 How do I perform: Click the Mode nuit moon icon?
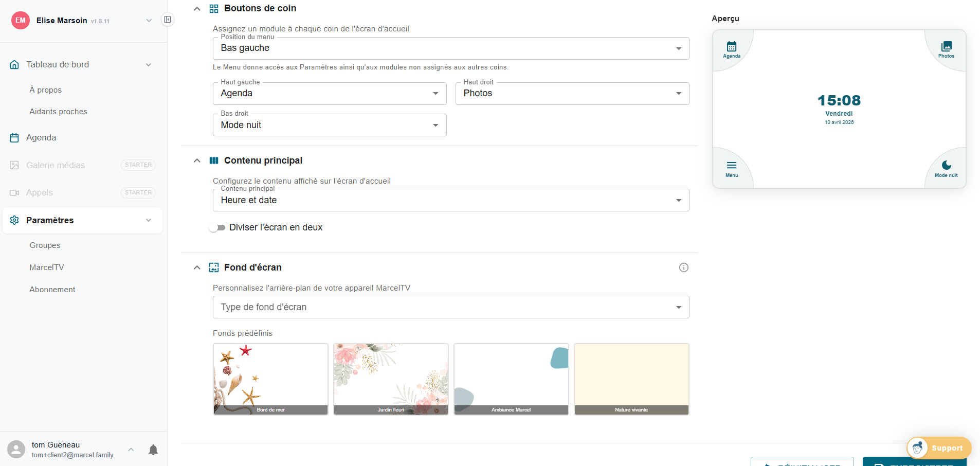pyautogui.click(x=946, y=165)
